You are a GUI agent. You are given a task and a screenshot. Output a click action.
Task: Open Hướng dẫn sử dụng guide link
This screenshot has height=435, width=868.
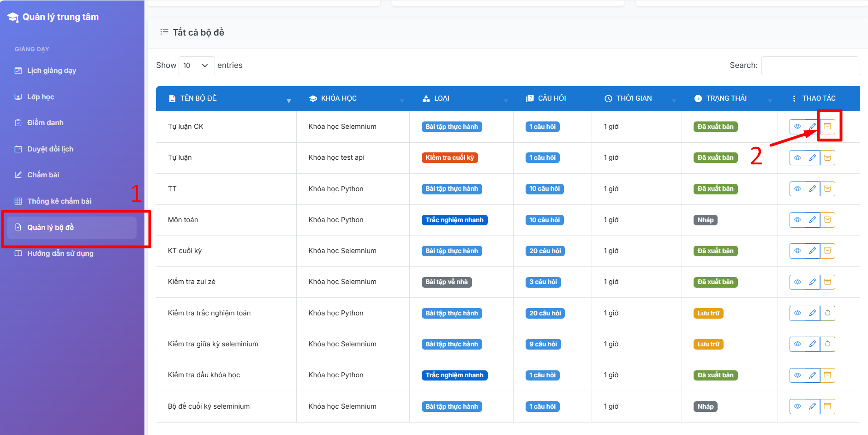pos(60,254)
